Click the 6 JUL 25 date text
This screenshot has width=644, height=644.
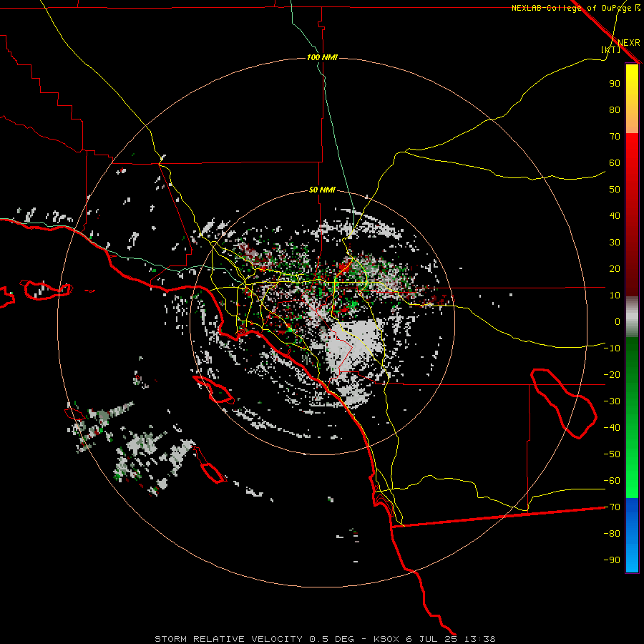(431, 639)
